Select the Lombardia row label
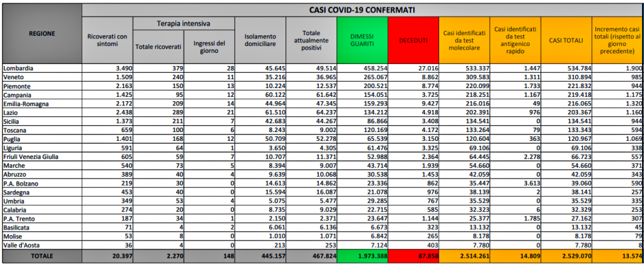Screen dimensions: 644x264 pyautogui.click(x=19, y=68)
